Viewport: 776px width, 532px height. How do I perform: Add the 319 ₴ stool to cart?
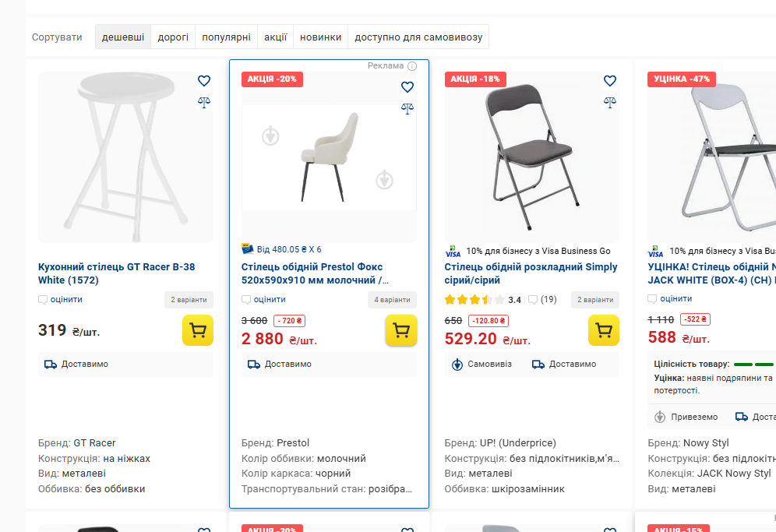tap(198, 330)
